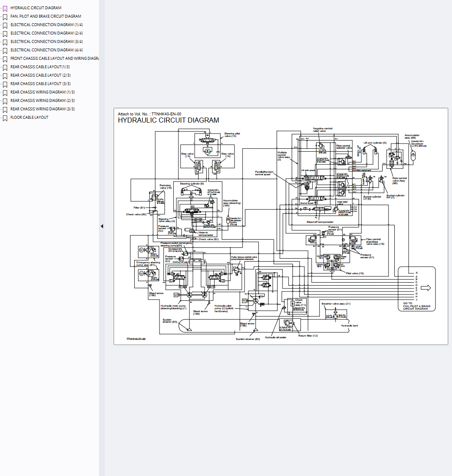
Task: Click bookmark icon beside REAR CHASSIS CABLE LAYOUT(1/3)
Action: [5, 68]
